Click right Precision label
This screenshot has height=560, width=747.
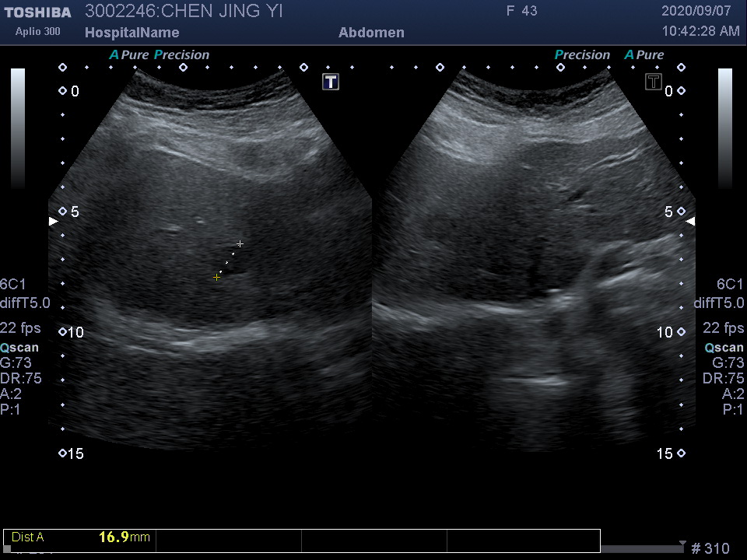coord(582,54)
